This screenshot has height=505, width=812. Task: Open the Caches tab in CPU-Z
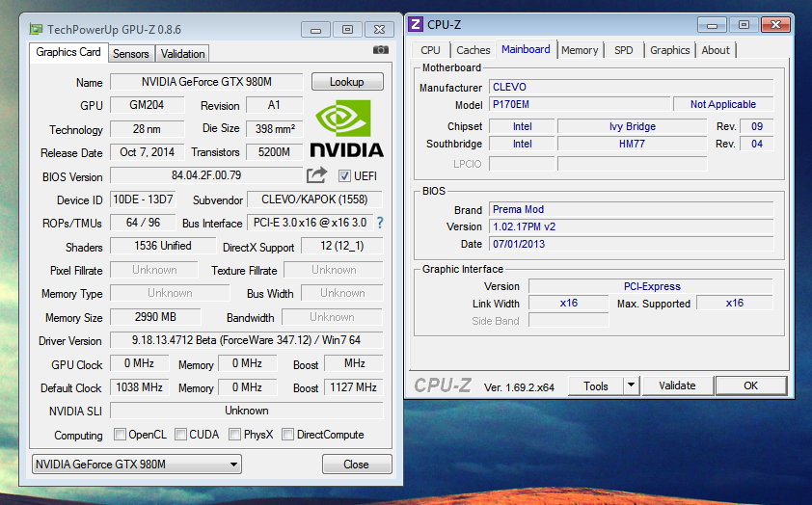tap(473, 50)
